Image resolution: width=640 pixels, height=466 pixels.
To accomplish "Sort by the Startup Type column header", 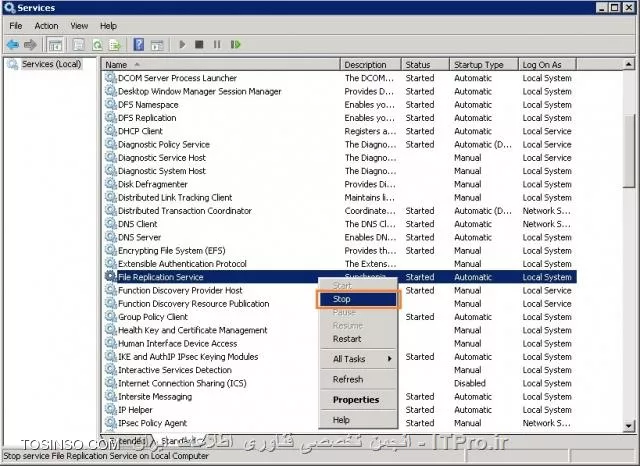I will pos(484,64).
